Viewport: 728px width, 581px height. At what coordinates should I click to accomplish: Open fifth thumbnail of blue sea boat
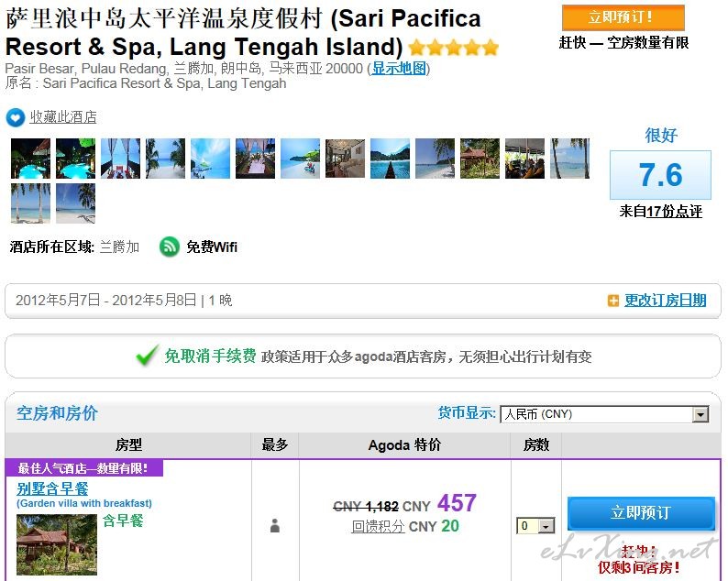coord(210,159)
